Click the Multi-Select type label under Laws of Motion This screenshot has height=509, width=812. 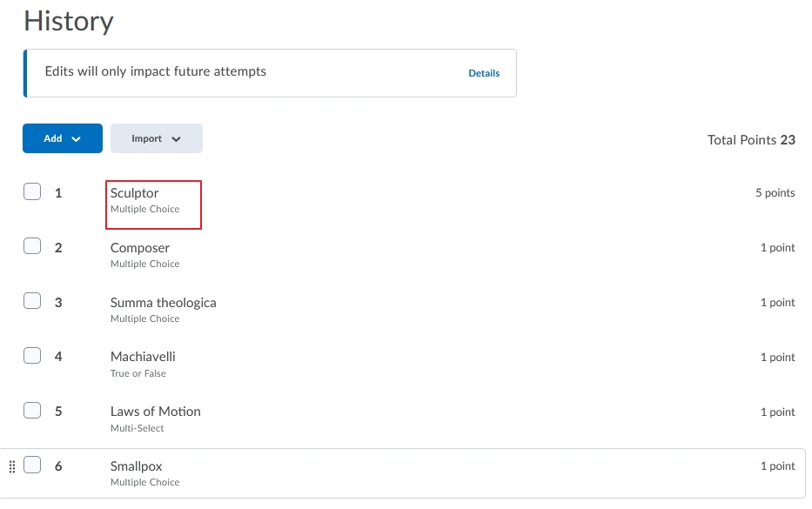point(137,428)
